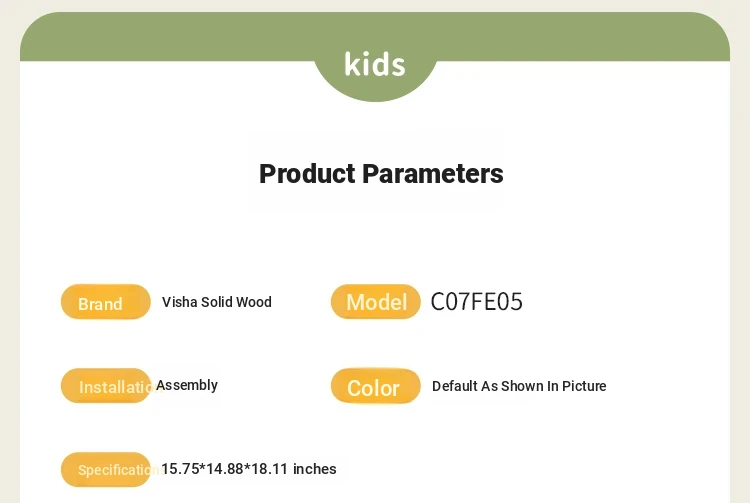Select the Model label pill

tap(375, 302)
